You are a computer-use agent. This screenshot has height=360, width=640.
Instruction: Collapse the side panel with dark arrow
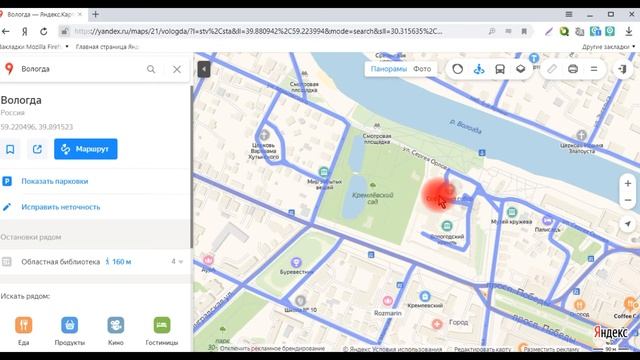[204, 69]
